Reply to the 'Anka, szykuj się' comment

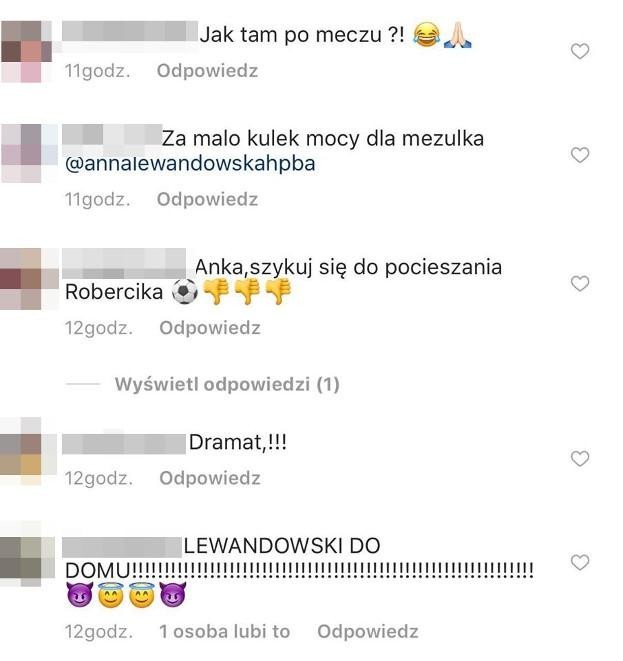click(x=210, y=328)
